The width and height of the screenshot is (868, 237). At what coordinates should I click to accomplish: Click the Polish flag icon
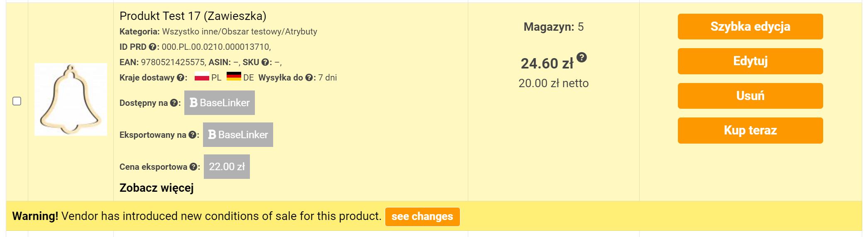(x=202, y=77)
